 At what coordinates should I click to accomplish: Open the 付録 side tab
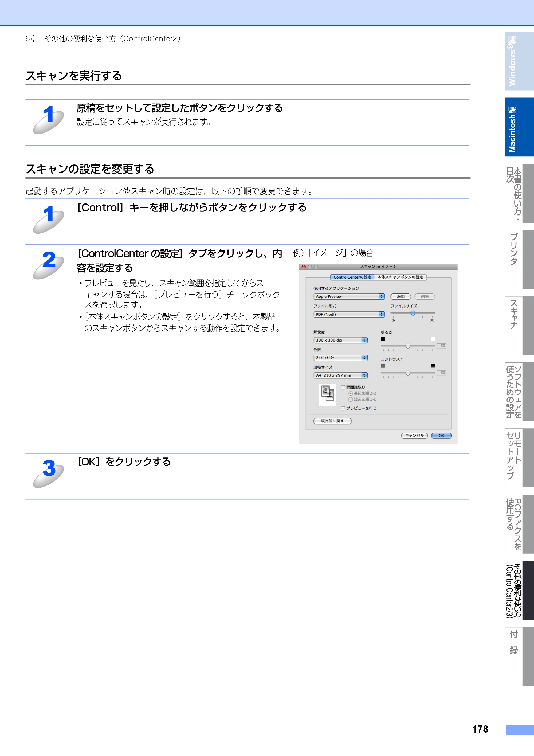[x=519, y=656]
